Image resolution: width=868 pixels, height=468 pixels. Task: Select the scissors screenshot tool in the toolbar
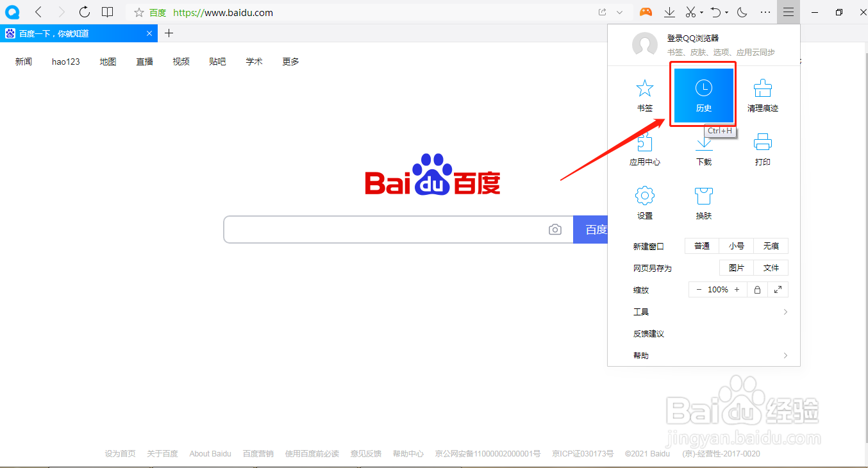[692, 12]
